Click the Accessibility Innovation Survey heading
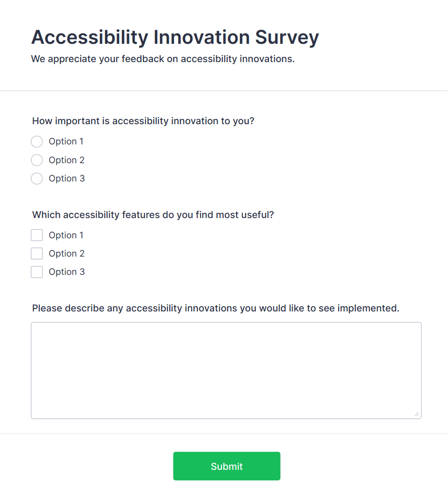448x504 pixels. point(175,38)
